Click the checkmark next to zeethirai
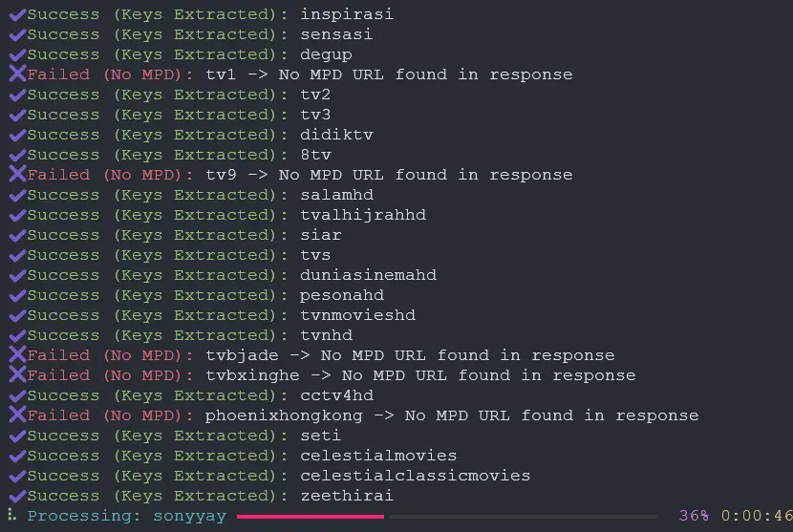The height and width of the screenshot is (532, 793). [x=17, y=496]
